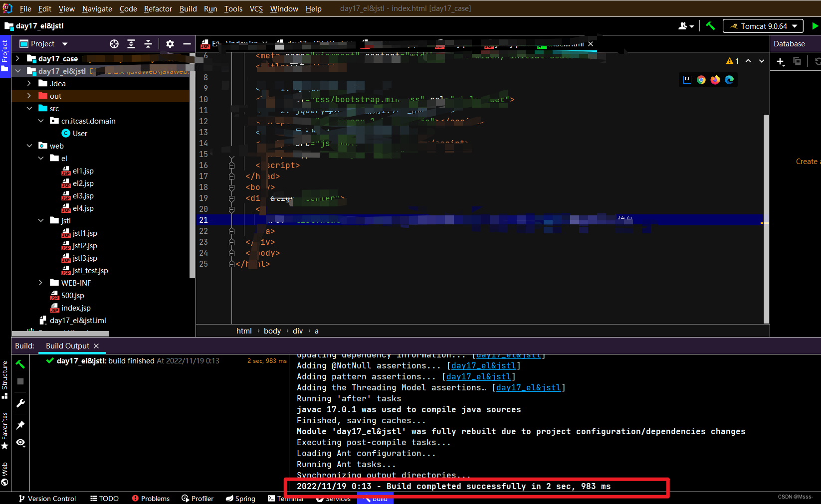821x504 pixels.
Task: Open the Tomcat 9.0.64 run configuration dropdown
Action: tap(763, 26)
